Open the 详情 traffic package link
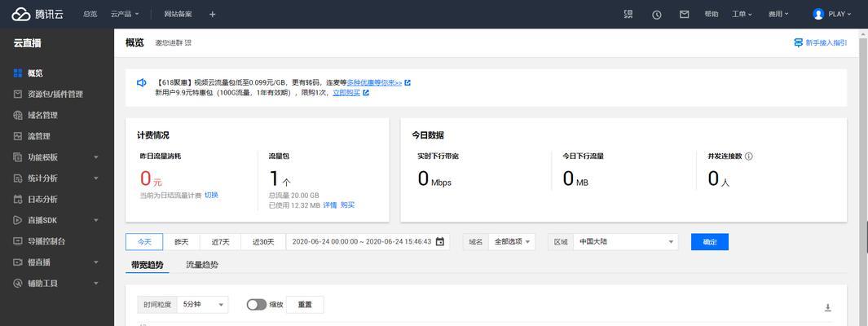868x326 pixels. [x=330, y=205]
